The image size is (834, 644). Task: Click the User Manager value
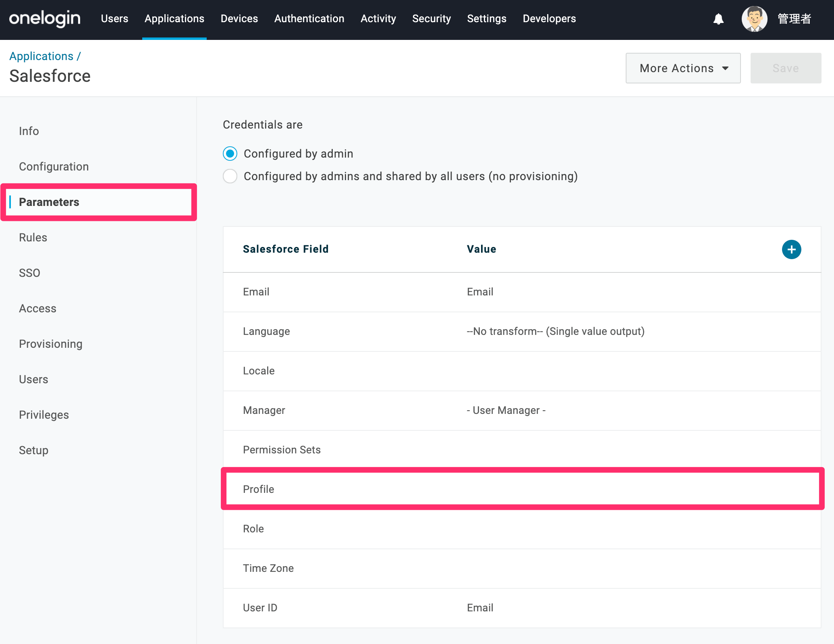[506, 410]
